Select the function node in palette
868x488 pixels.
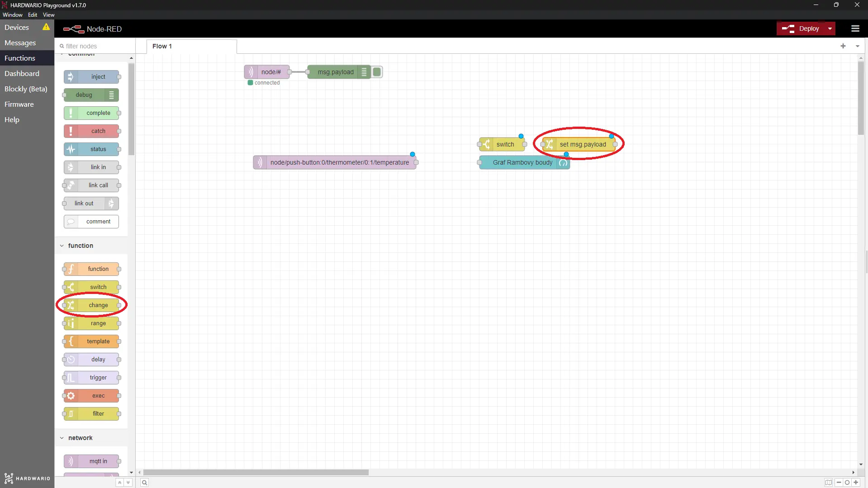pos(91,269)
